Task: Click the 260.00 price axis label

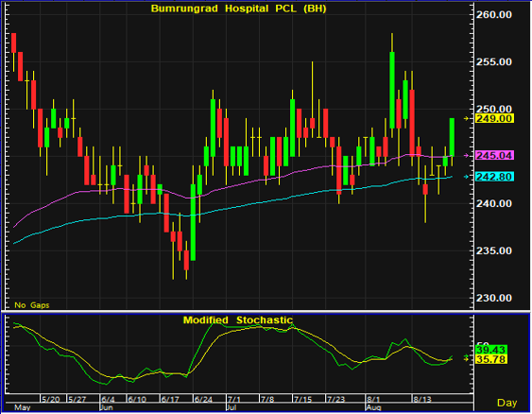Action: click(493, 14)
